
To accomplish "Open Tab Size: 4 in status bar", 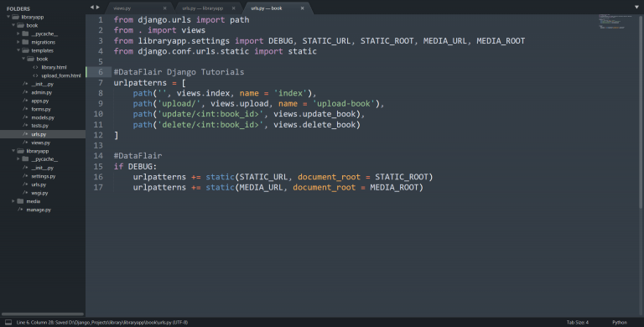I will (578, 323).
